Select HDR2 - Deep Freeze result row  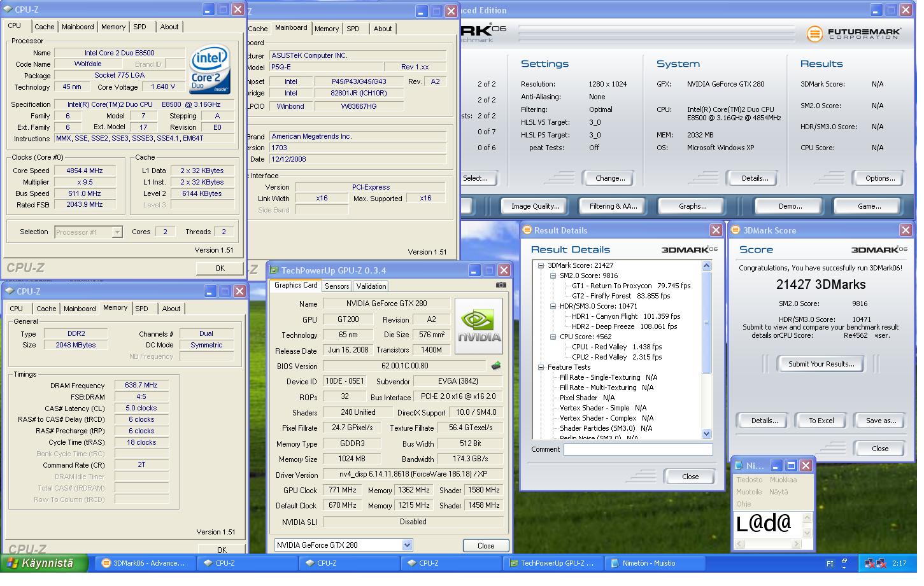[x=625, y=326]
